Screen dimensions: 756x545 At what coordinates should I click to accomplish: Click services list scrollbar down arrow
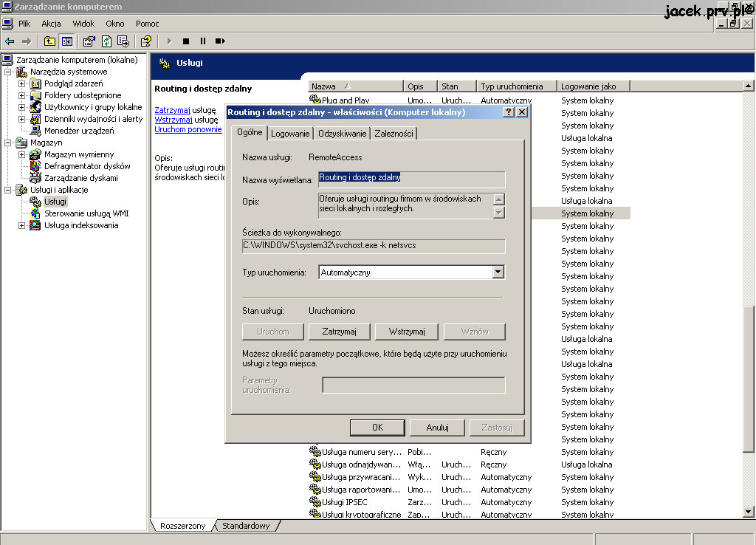tap(748, 513)
